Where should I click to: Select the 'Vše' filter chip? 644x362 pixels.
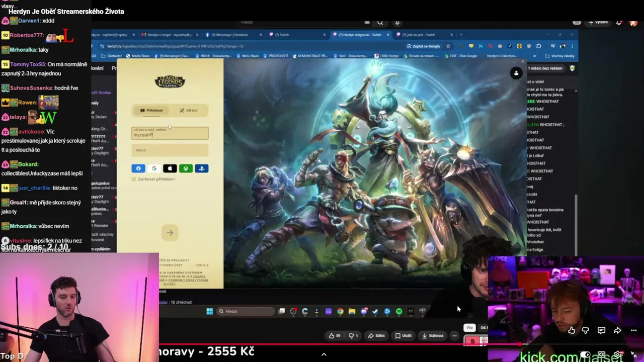469,328
